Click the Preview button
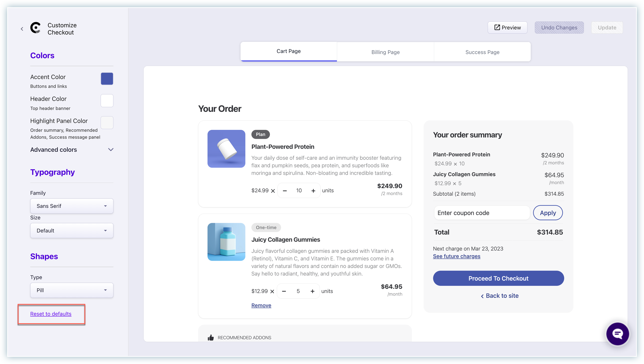 [x=507, y=27]
